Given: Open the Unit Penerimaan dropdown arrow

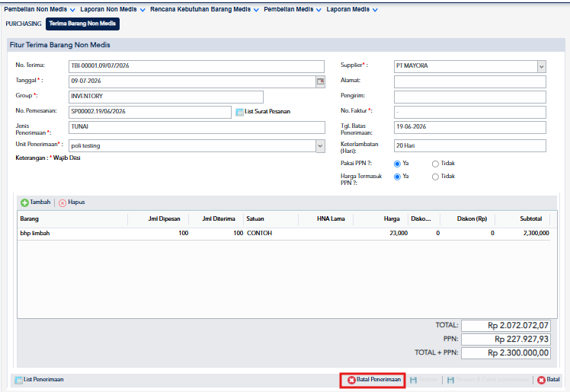Looking at the screenshot, I should [320, 146].
